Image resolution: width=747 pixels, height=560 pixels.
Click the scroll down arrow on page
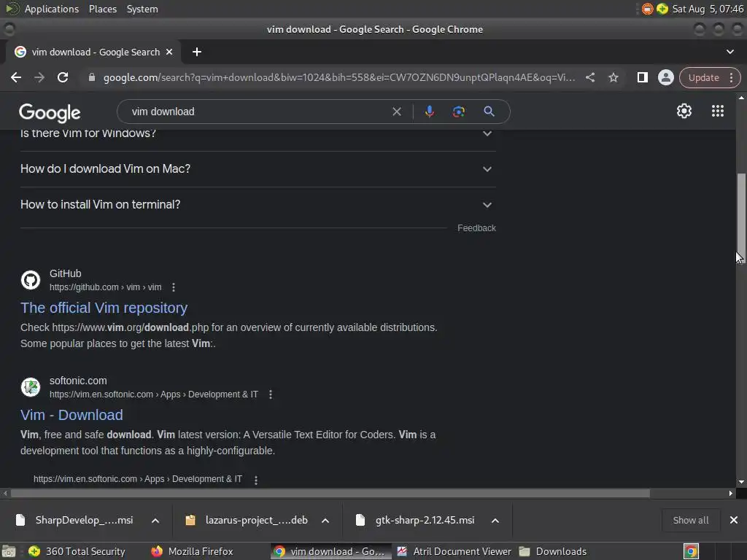point(741,482)
